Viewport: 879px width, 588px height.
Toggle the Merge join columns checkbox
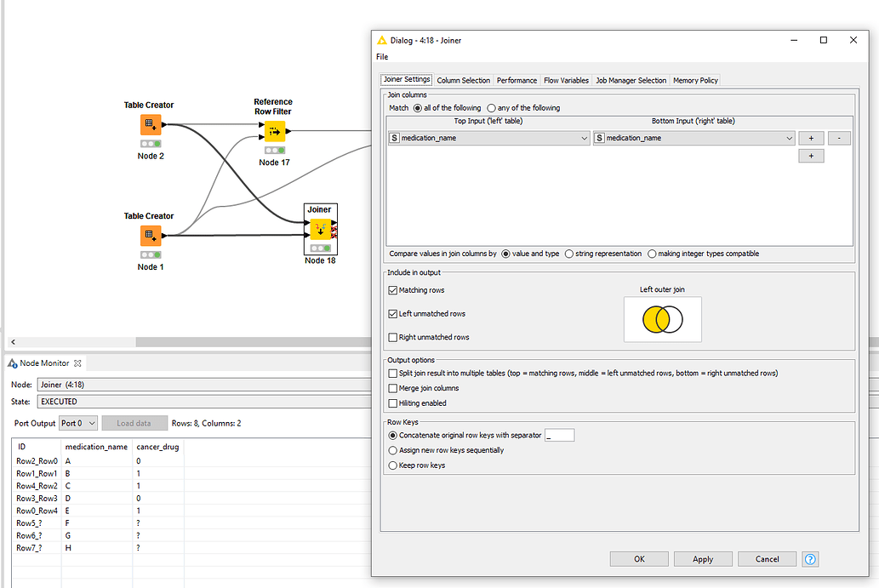(392, 388)
